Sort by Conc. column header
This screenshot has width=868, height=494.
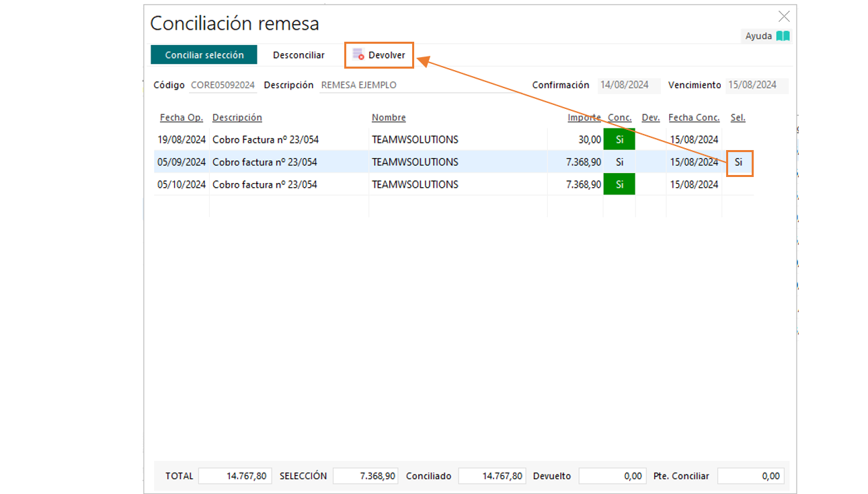tap(620, 118)
